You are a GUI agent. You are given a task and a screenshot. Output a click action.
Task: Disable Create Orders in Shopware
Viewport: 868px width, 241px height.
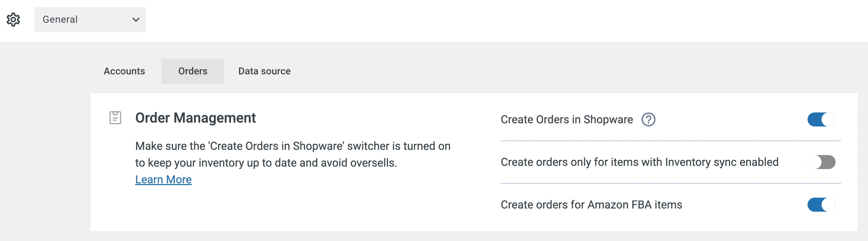pyautogui.click(x=821, y=119)
